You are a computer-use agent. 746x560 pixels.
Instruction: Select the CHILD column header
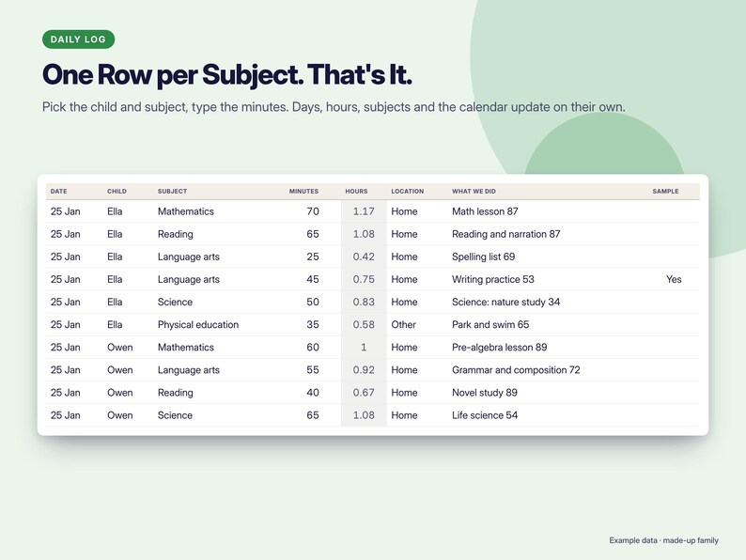[x=117, y=192]
